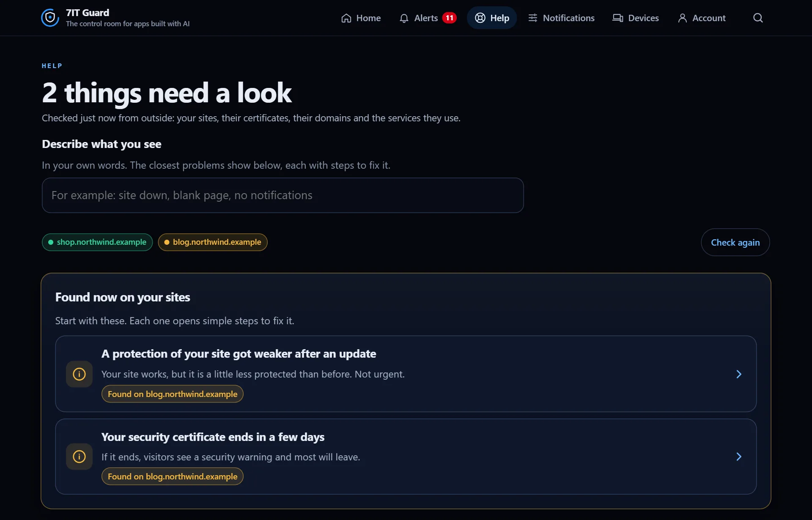The height and width of the screenshot is (520, 812).
Task: Click the red 11 alerts badge
Action: click(449, 18)
